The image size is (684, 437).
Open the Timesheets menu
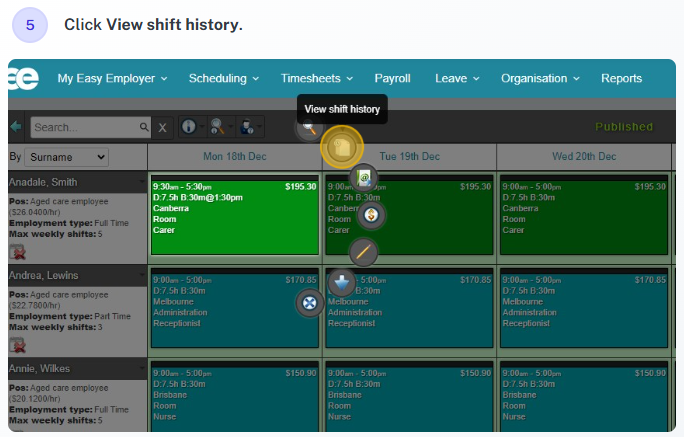click(x=317, y=79)
